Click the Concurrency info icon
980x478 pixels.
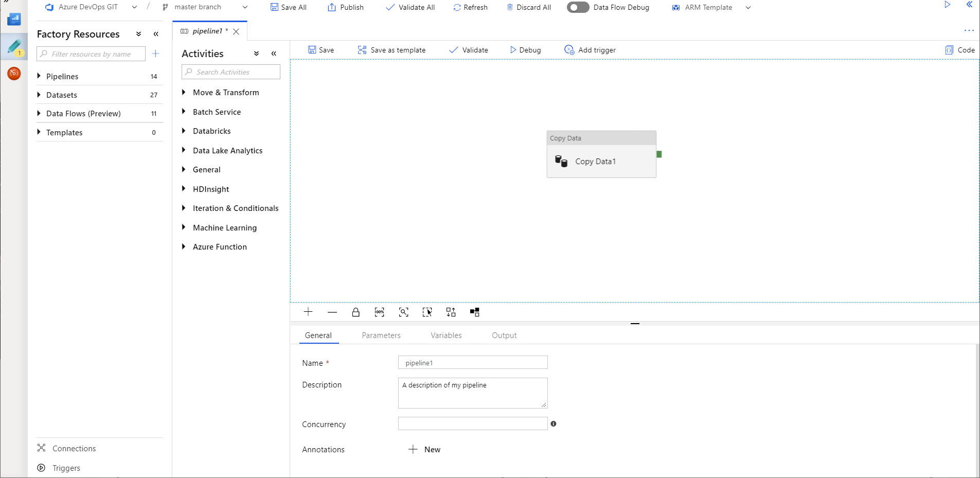pos(554,424)
